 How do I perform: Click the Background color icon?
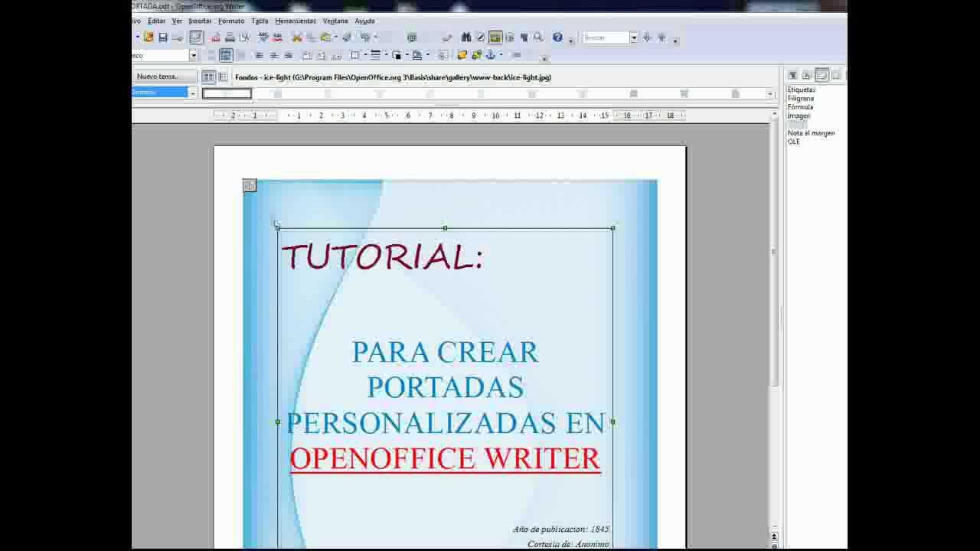417,55
